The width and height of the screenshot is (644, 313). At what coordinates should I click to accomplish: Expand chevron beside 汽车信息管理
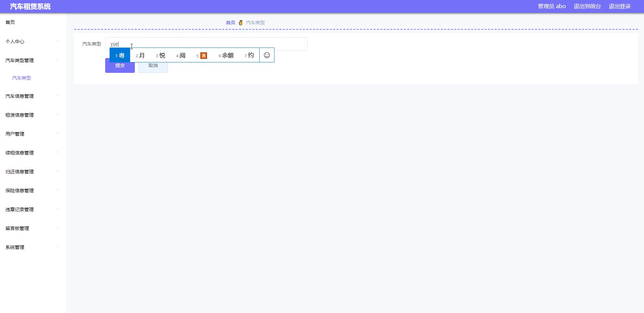click(x=57, y=96)
